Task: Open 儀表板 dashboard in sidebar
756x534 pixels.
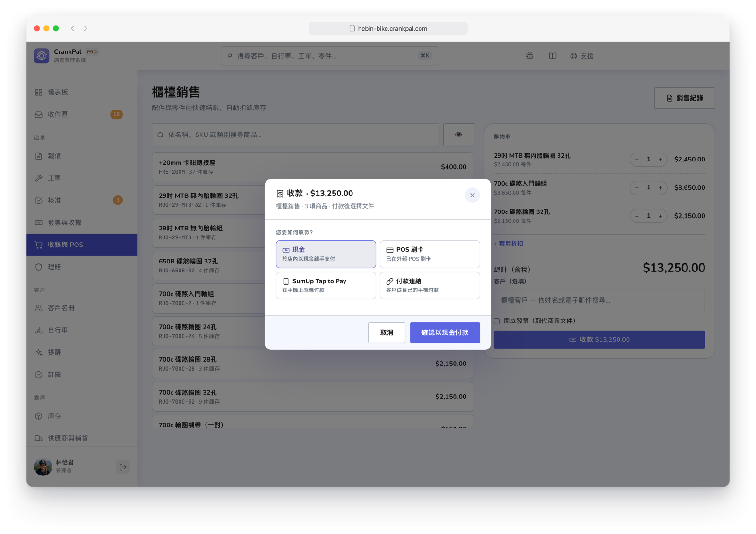Action: pos(82,92)
